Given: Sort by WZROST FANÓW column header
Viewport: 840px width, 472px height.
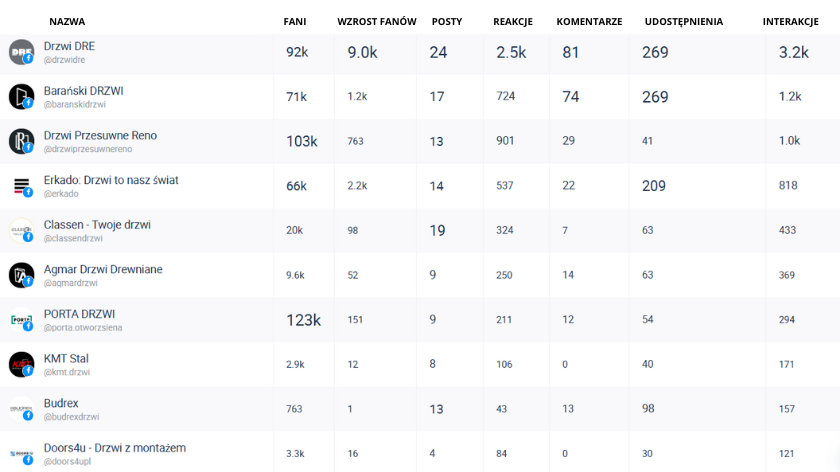Looking at the screenshot, I should (x=377, y=21).
